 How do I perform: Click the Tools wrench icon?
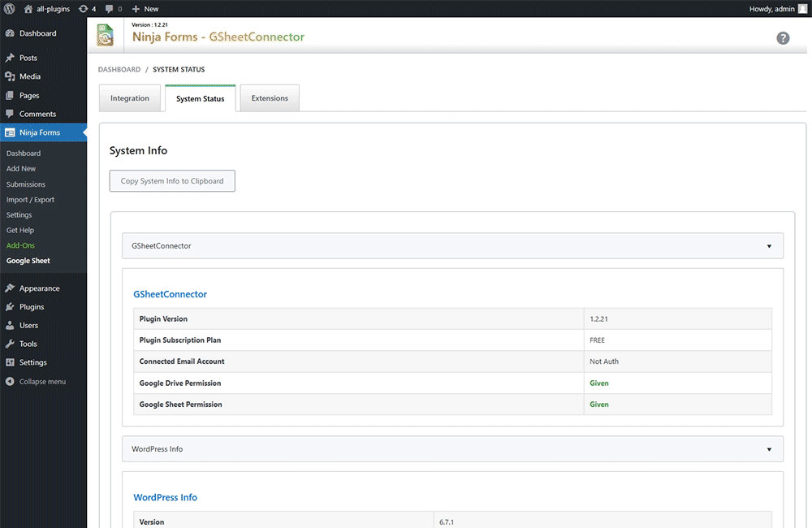[10, 344]
